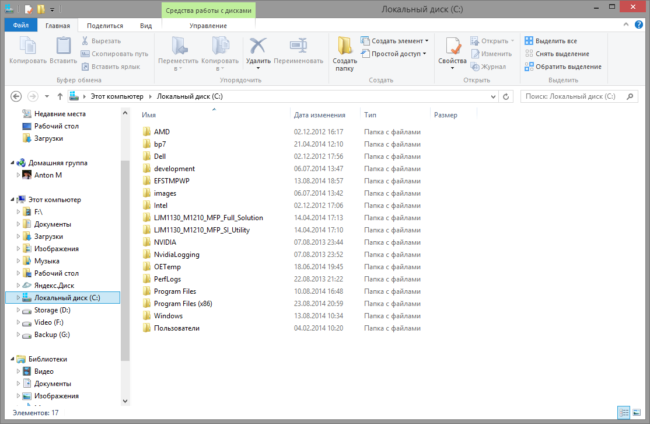Open the Customize Quick Access Toolbar dropdown

click(52, 9)
